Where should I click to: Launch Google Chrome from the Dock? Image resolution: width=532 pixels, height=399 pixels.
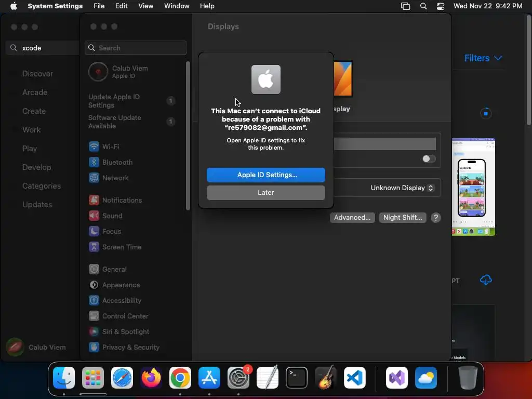180,378
